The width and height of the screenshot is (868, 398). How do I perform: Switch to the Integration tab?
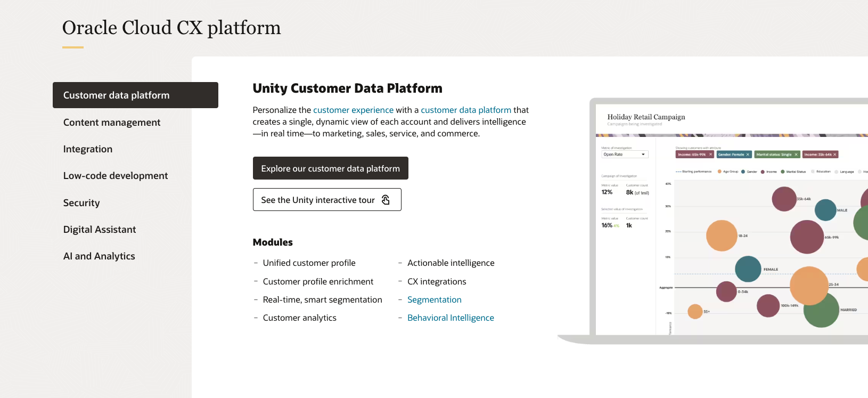coord(88,149)
